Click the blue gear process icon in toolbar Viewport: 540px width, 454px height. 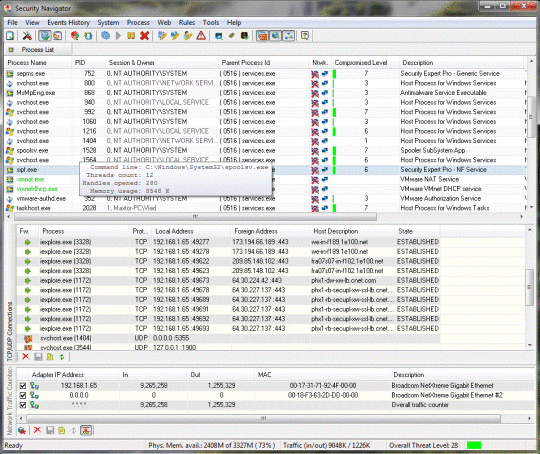click(x=105, y=35)
